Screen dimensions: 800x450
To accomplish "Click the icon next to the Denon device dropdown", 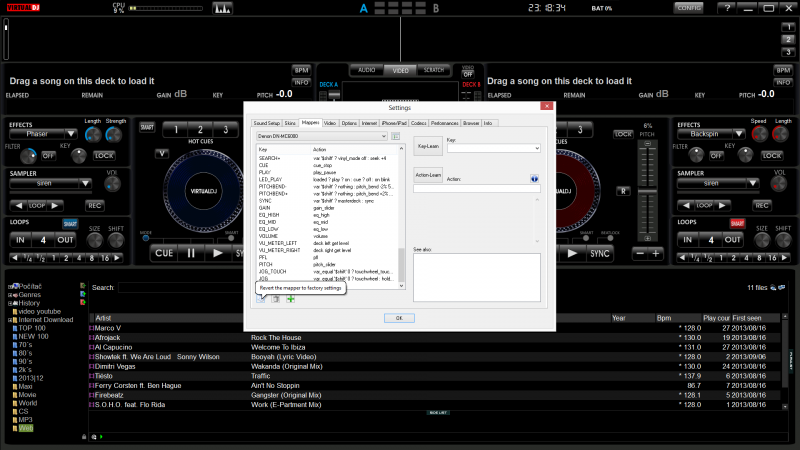I will pos(396,135).
